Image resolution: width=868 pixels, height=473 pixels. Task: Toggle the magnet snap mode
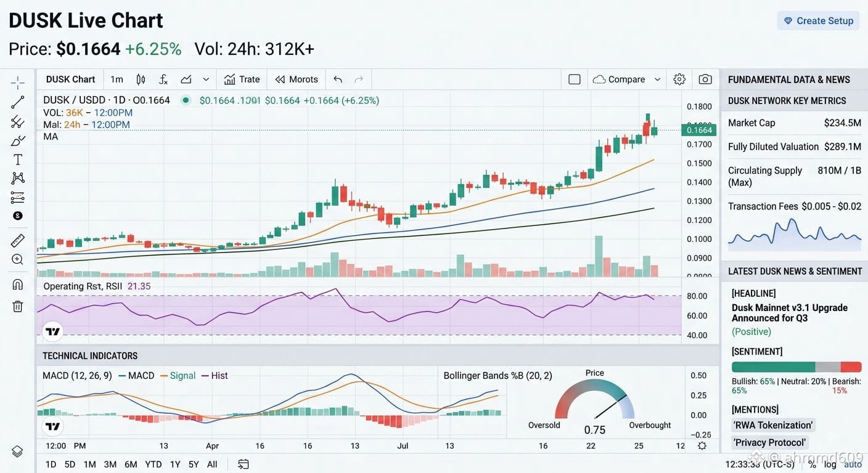[17, 284]
